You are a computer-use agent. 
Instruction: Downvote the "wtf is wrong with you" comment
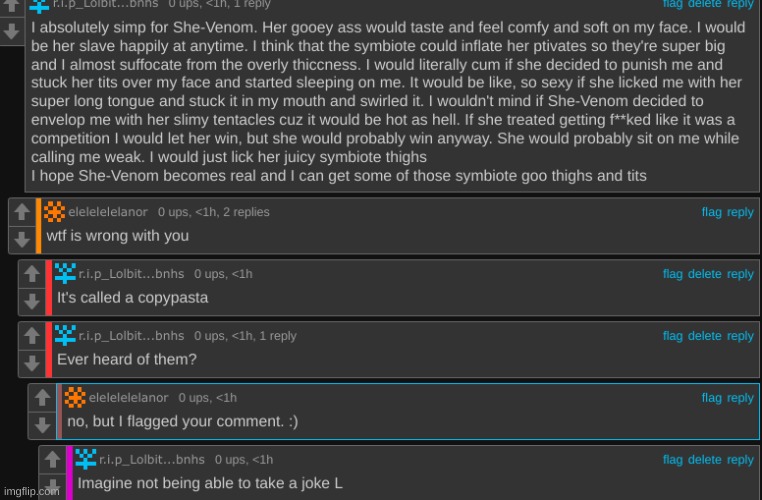22,238
